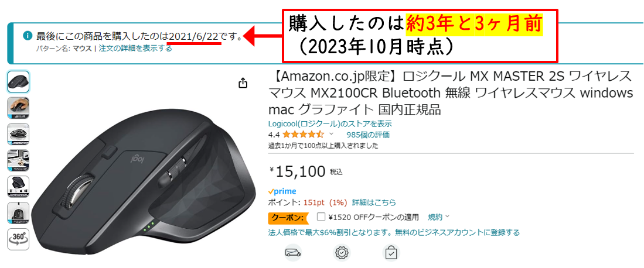Click the delivery truck icon
Screen dimensions: 644x268
(x=292, y=253)
